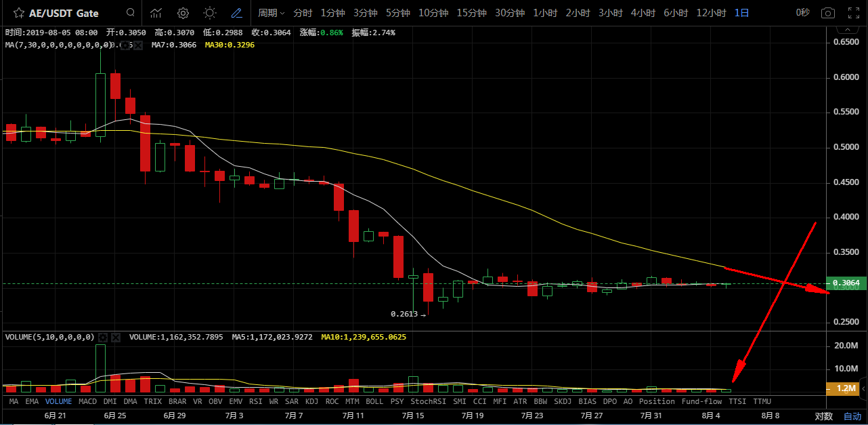Take a chart snapshot with the camera icon
The image size is (868, 425).
[827, 13]
